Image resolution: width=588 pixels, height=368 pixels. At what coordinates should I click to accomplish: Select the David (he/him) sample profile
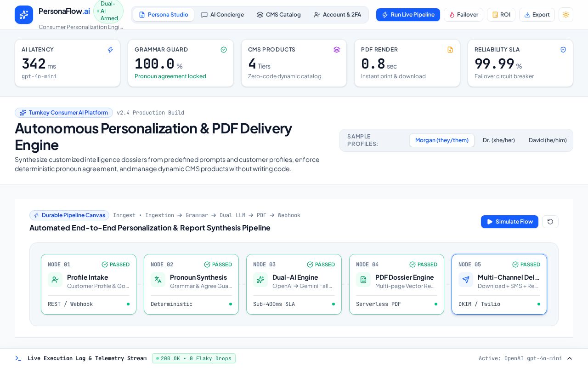[548, 140]
